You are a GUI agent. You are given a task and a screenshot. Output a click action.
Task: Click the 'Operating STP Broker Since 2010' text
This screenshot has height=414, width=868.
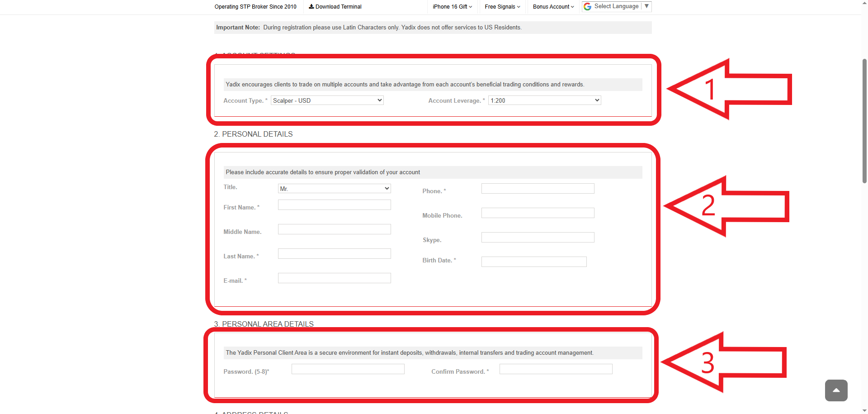pyautogui.click(x=255, y=7)
